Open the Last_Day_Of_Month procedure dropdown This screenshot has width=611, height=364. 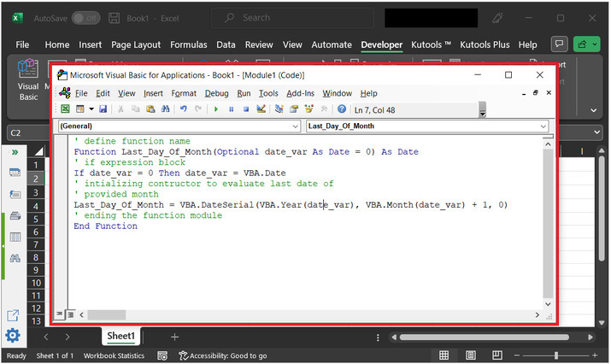[543, 126]
